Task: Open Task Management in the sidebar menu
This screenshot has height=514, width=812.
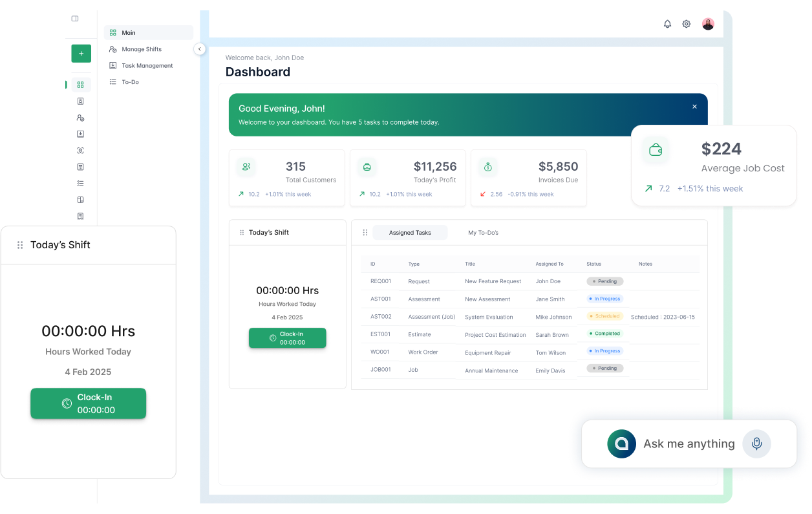Action: [x=147, y=65]
